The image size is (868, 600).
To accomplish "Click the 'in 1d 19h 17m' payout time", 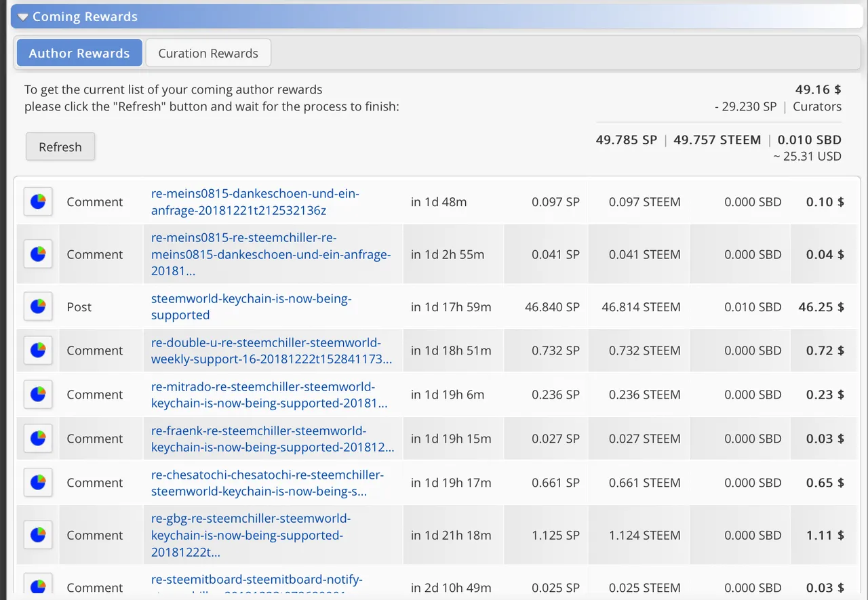I will point(451,483).
